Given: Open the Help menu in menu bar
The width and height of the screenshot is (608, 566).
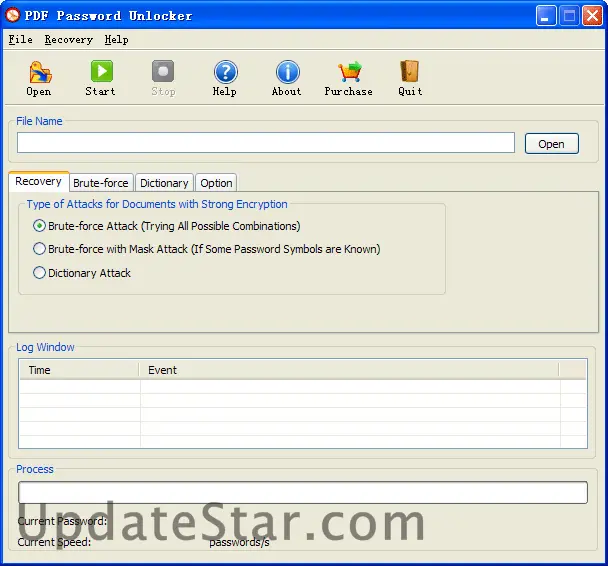Looking at the screenshot, I should click(x=116, y=40).
